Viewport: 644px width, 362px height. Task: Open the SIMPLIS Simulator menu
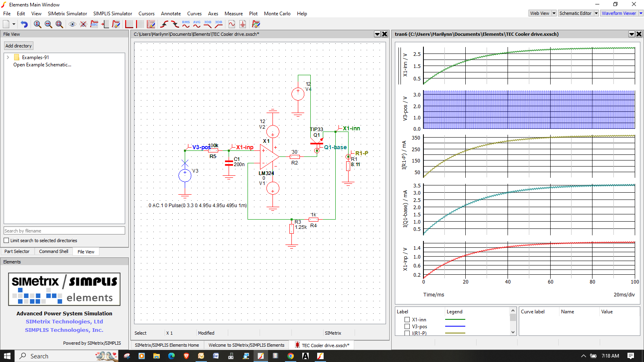113,14
